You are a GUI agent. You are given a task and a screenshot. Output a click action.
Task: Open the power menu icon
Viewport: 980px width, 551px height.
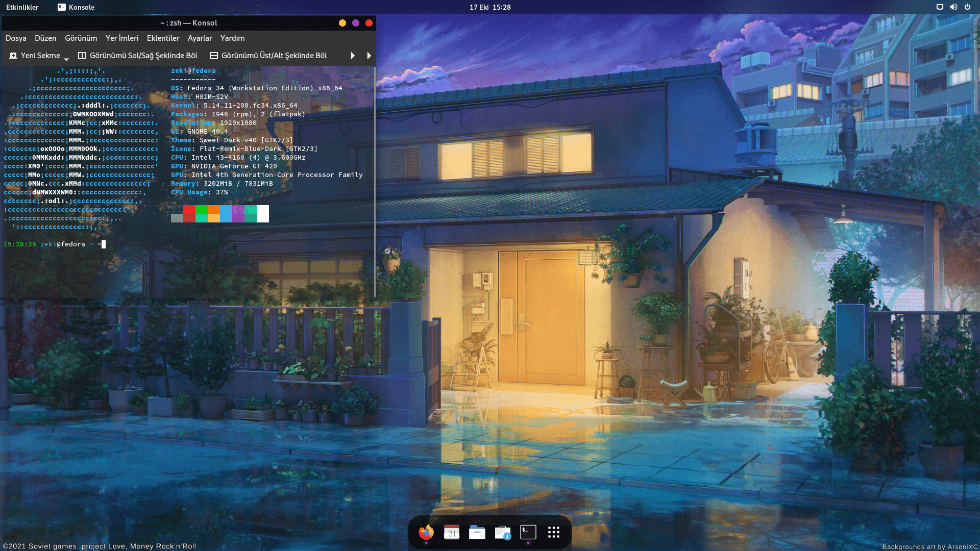[x=967, y=7]
